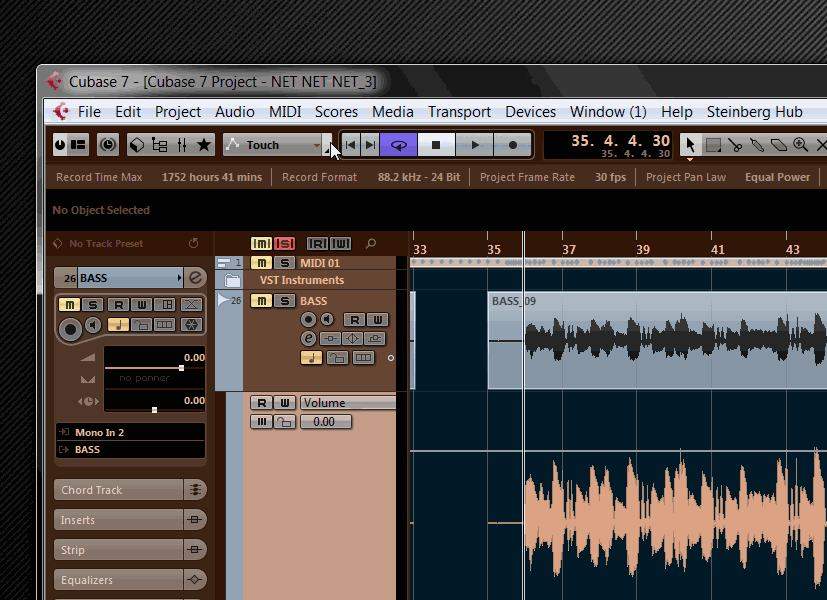Go to previous marker in transport
Viewport: 827px width, 600px height.
pyautogui.click(x=350, y=145)
